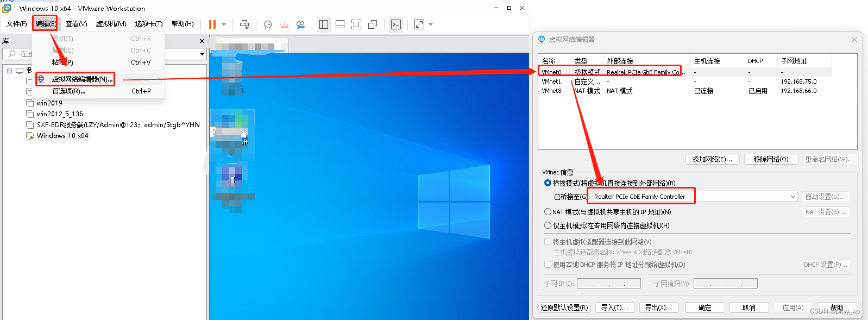Close the library panel with its X
The width and height of the screenshot is (868, 320).
point(202,41)
